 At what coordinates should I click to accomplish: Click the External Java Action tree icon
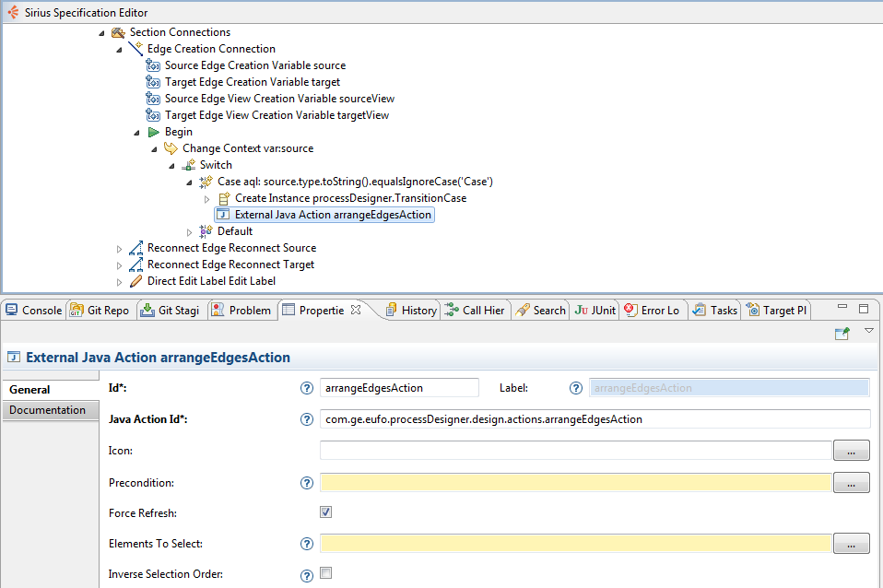(x=223, y=215)
